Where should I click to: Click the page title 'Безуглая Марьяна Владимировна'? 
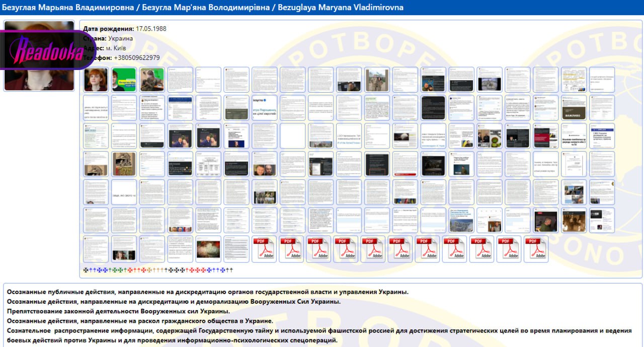[x=69, y=8]
